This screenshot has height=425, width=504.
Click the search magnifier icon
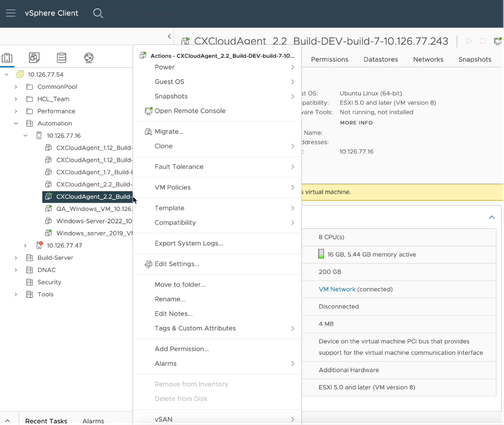98,13
